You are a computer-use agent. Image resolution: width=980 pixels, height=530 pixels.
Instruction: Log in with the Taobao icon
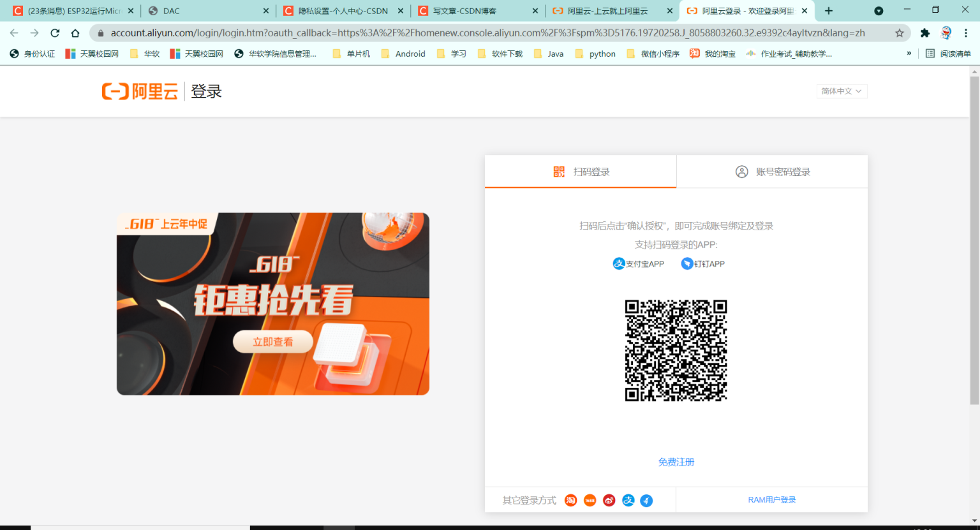pyautogui.click(x=571, y=501)
